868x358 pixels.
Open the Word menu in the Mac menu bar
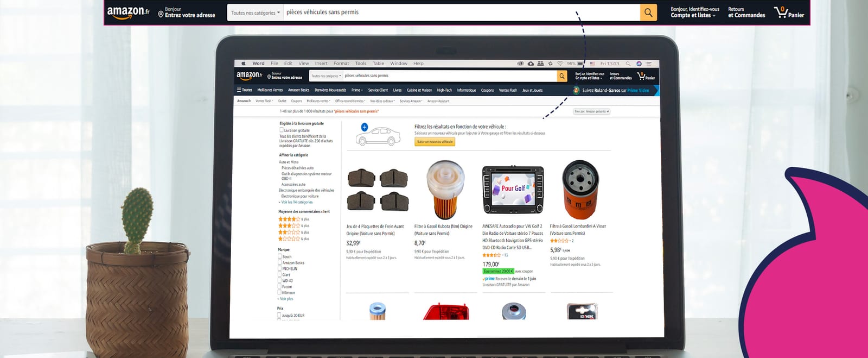[x=258, y=64]
